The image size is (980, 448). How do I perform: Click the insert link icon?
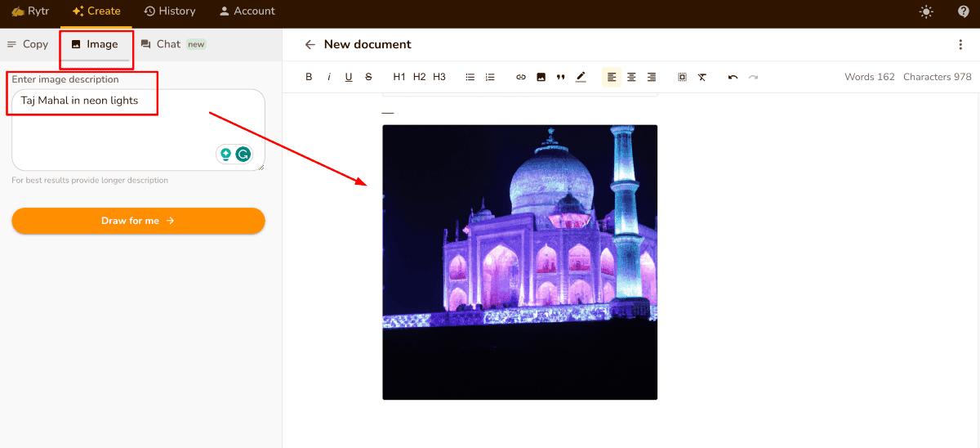(x=521, y=77)
